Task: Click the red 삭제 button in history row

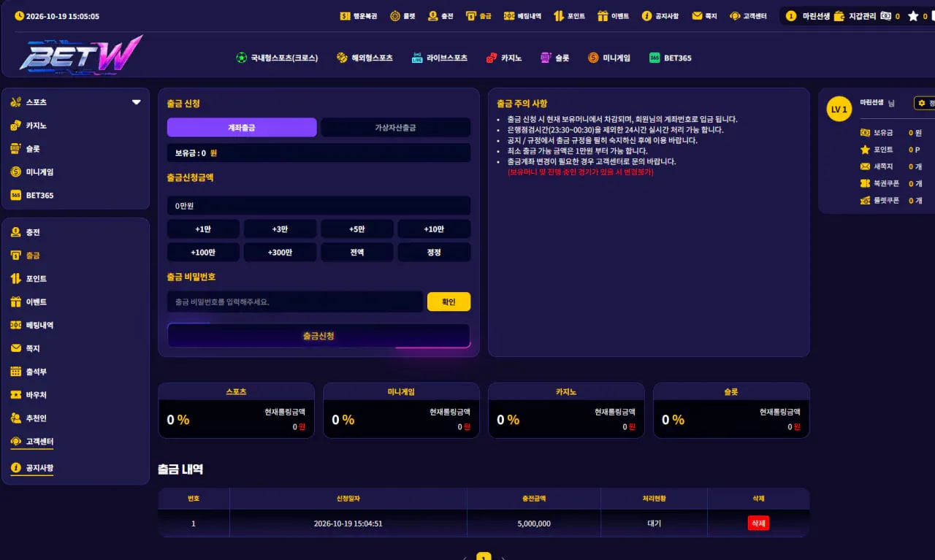Action: click(758, 523)
